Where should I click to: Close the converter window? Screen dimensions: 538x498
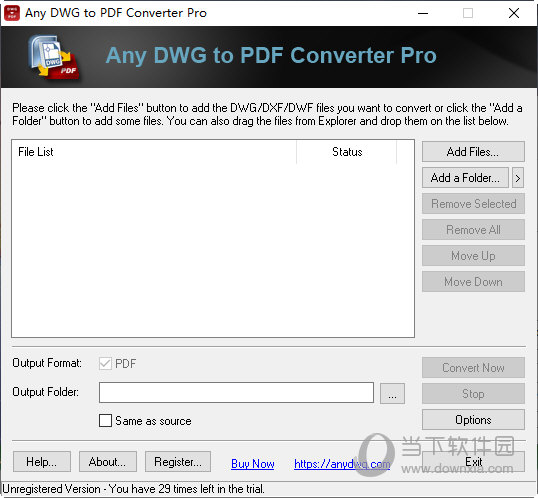point(514,13)
